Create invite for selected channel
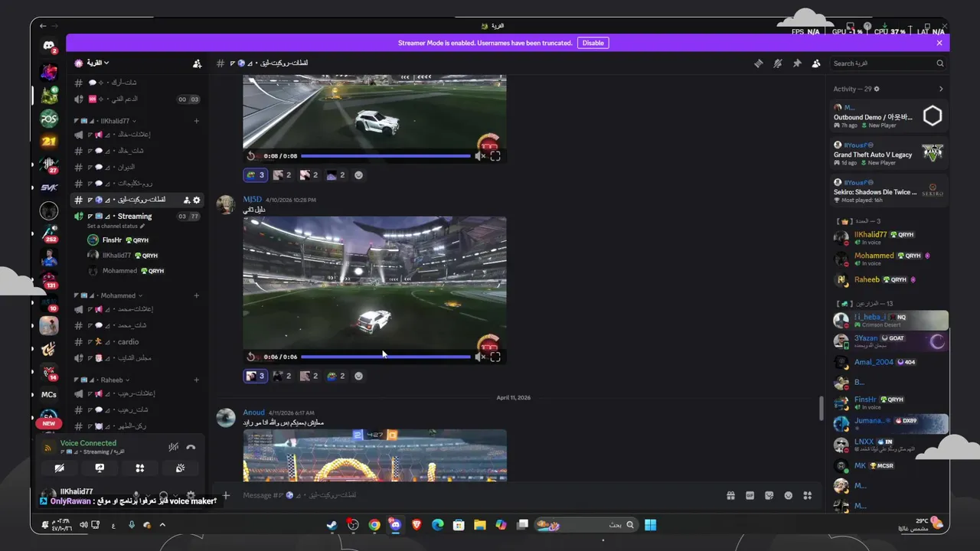Viewport: 980px width, 551px height. pyautogui.click(x=187, y=200)
